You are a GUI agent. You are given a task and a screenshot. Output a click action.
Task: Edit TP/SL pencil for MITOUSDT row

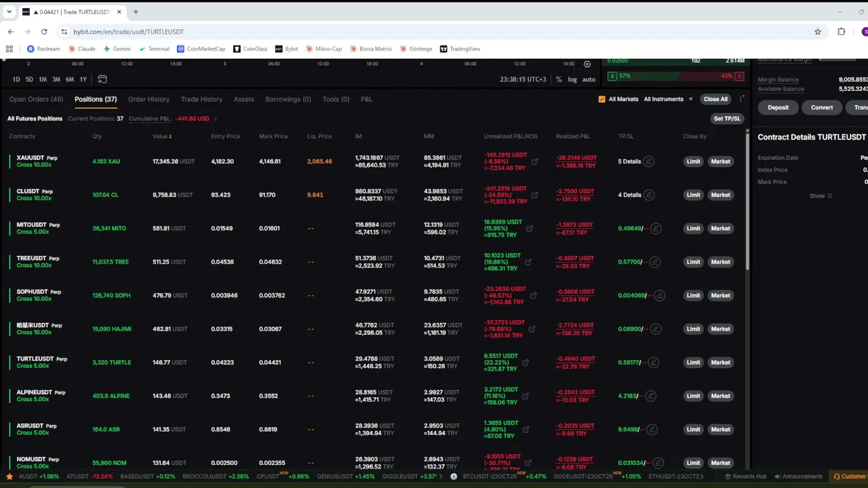click(x=656, y=228)
